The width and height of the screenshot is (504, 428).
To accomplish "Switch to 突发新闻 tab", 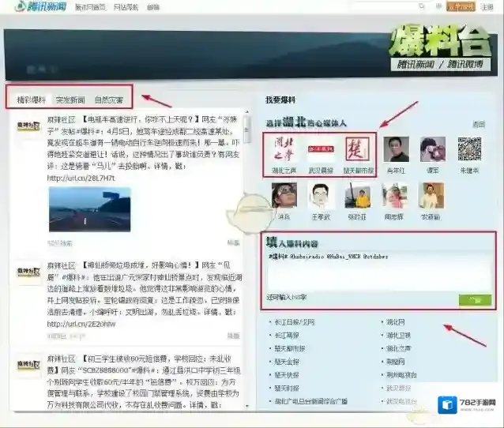I will point(70,99).
